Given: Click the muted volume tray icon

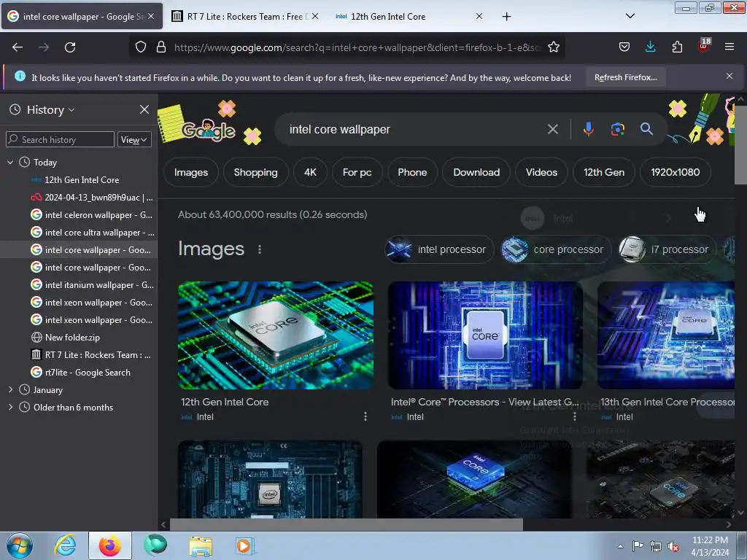Looking at the screenshot, I should pos(673,547).
